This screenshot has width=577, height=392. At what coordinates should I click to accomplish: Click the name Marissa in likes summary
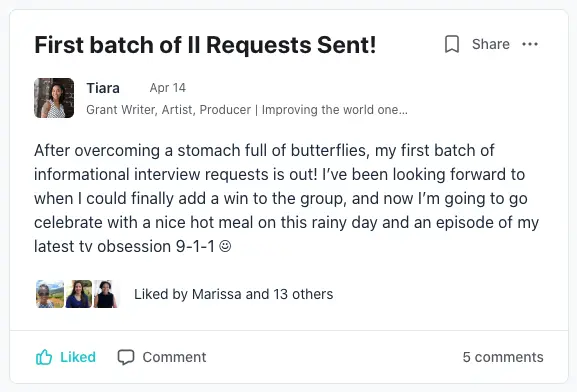pyautogui.click(x=217, y=294)
